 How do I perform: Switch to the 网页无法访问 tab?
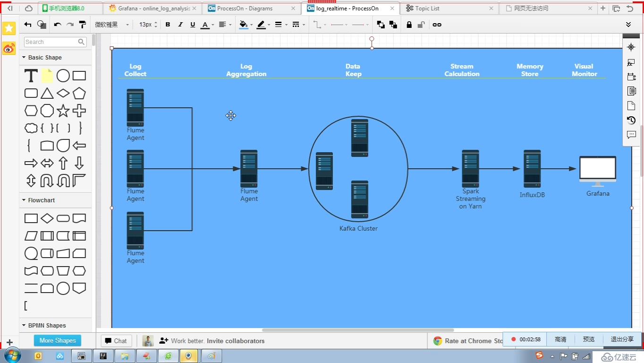(548, 9)
